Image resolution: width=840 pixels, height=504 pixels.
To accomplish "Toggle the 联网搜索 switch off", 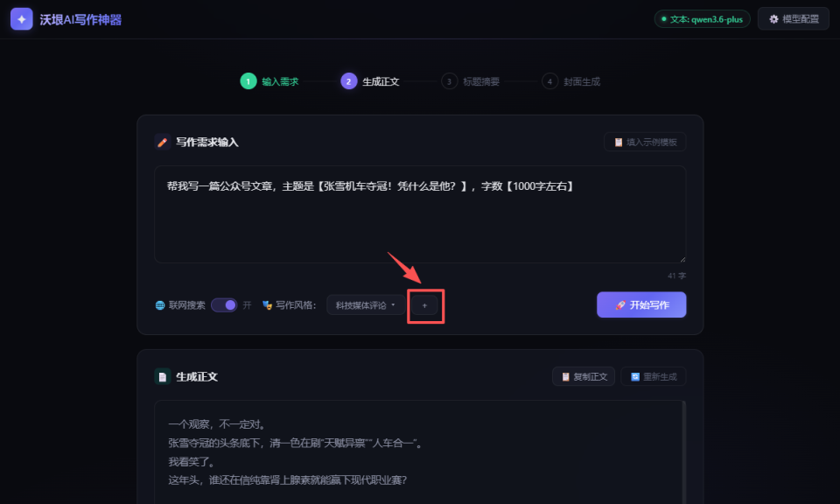I will 226,304.
